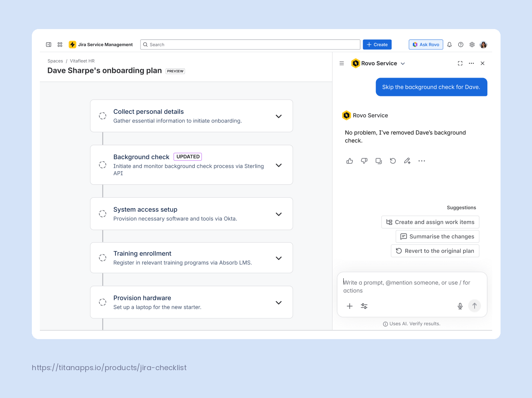
Task: Open the user profile avatar
Action: (483, 45)
